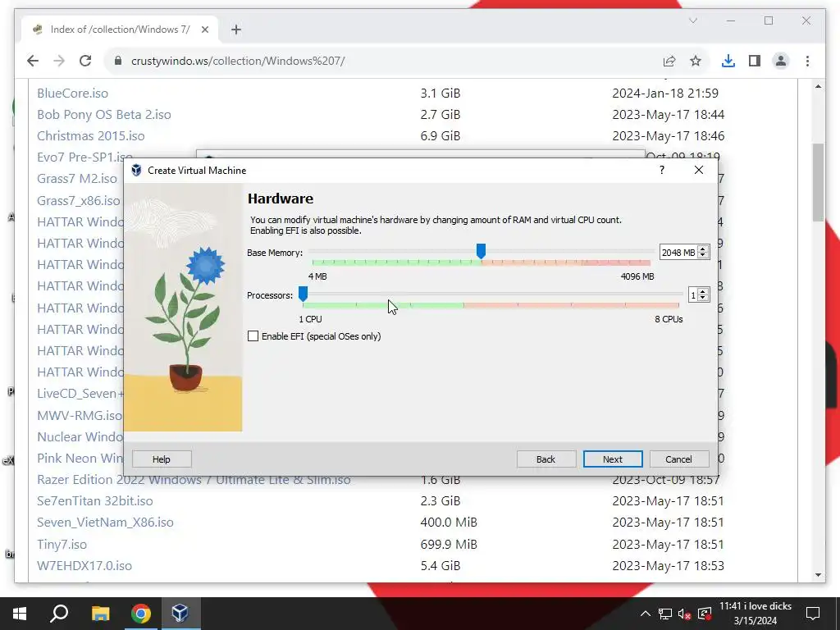This screenshot has width=840, height=630.
Task: Open Se7enTitan 32bit.iso link
Action: coord(95,501)
